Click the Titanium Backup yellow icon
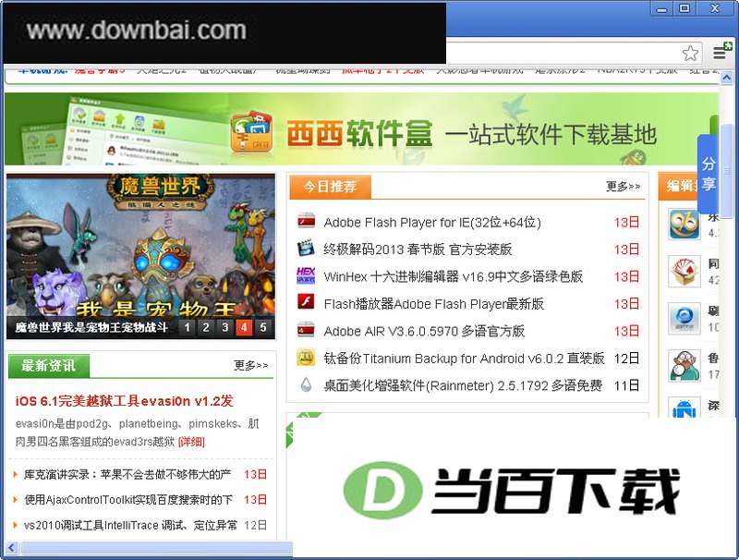This screenshot has height=560, width=739. (x=306, y=358)
